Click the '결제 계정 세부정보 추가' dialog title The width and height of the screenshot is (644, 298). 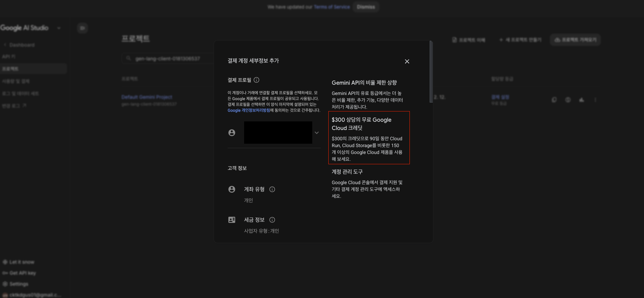pyautogui.click(x=253, y=61)
